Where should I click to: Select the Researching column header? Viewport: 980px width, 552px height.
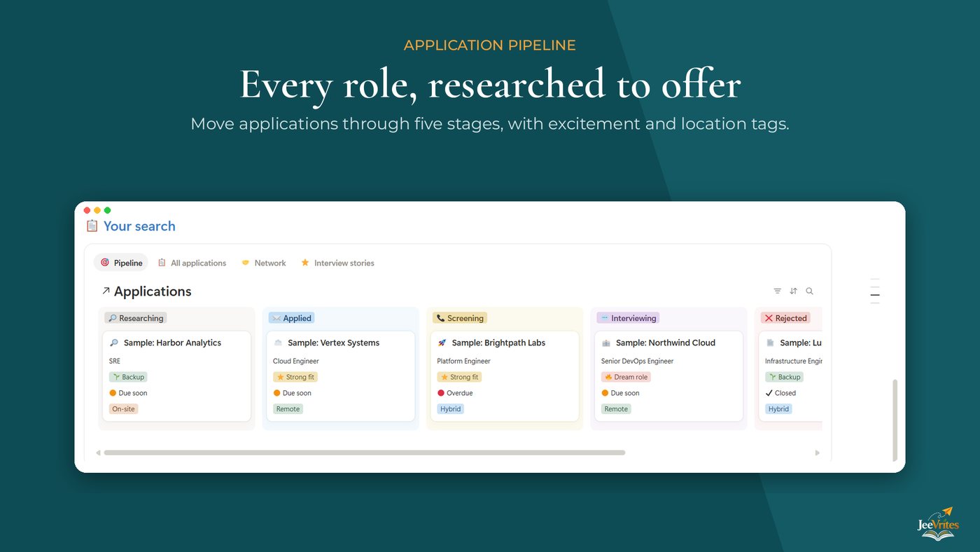tap(136, 318)
